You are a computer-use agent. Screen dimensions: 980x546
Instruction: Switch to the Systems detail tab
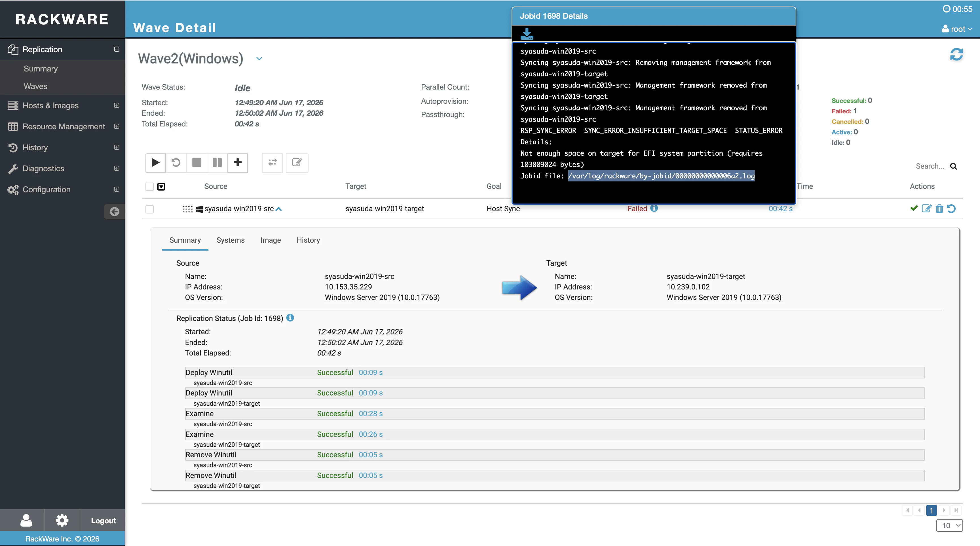click(231, 240)
